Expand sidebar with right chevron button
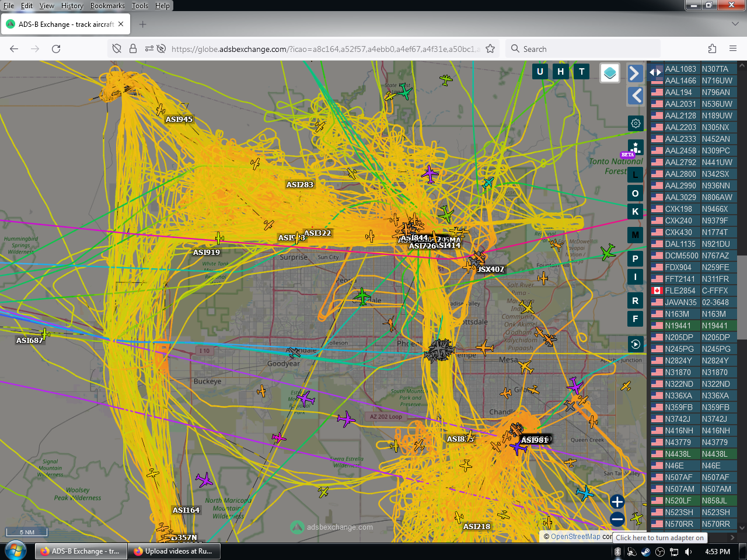Screen dimensions: 747x560 (x=635, y=73)
